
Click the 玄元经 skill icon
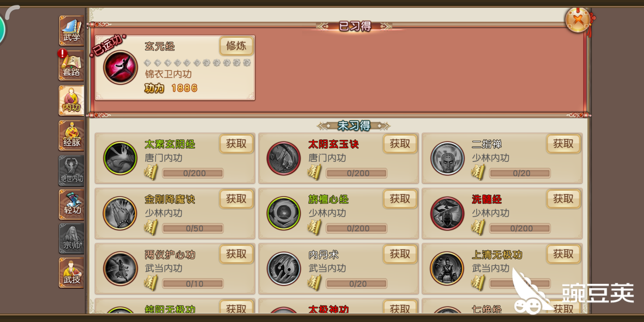coord(120,67)
